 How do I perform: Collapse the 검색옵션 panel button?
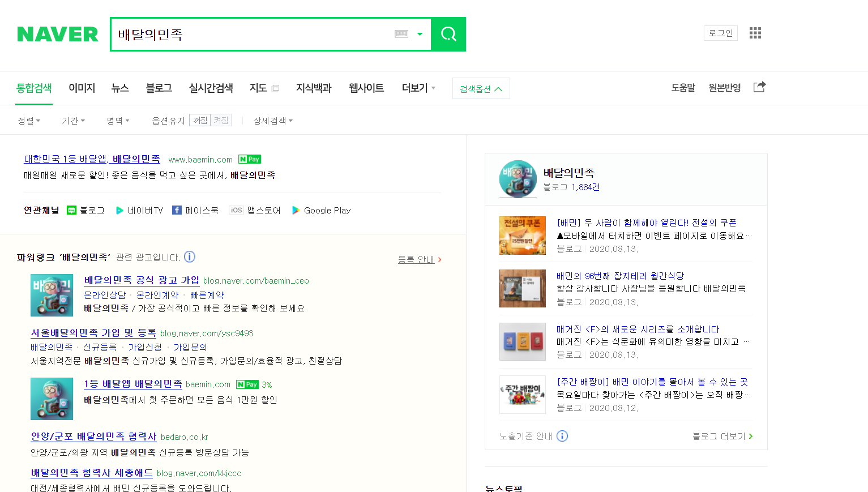click(481, 88)
